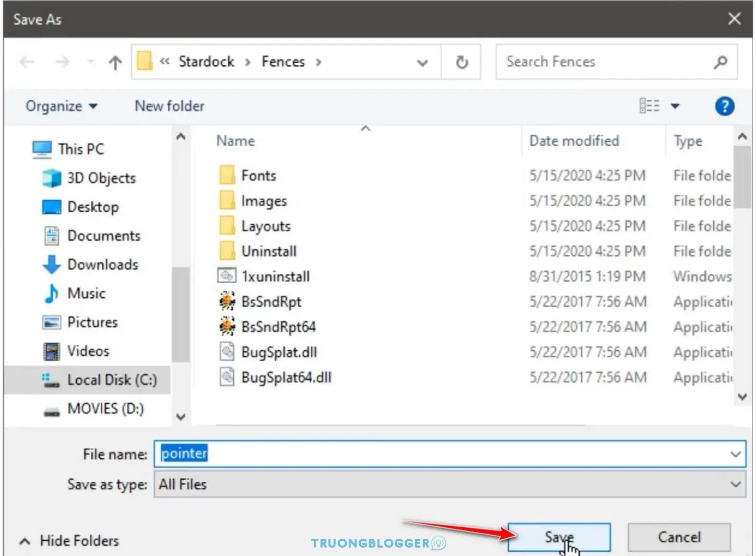Screen dimensions: 756x556
Task: Collapse with Hide Folders
Action: tap(69, 541)
